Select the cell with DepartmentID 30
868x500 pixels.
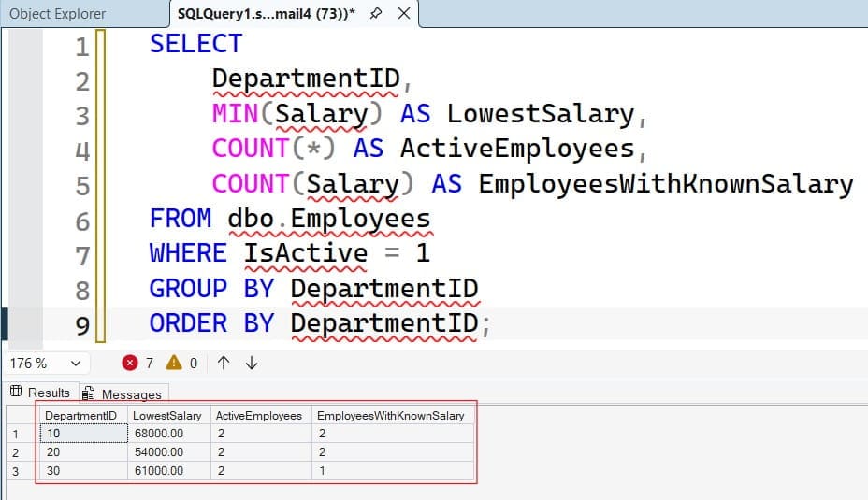click(x=83, y=471)
